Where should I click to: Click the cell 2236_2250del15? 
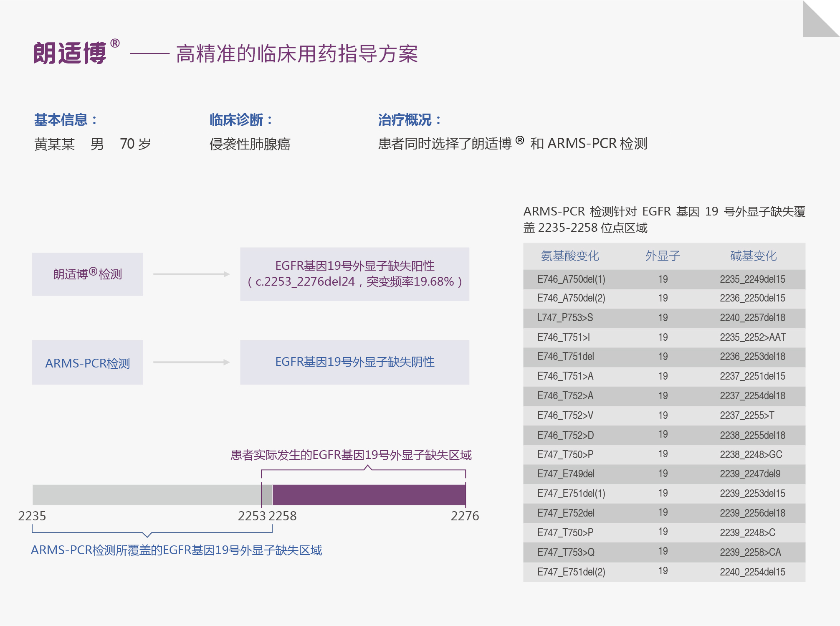click(x=752, y=298)
